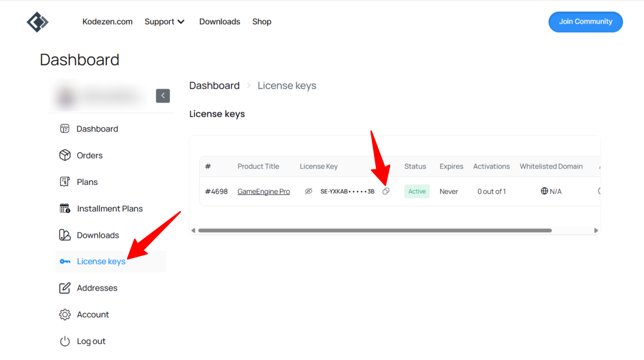Click the globe icon beside N/A
This screenshot has height=360, width=644.
(544, 191)
